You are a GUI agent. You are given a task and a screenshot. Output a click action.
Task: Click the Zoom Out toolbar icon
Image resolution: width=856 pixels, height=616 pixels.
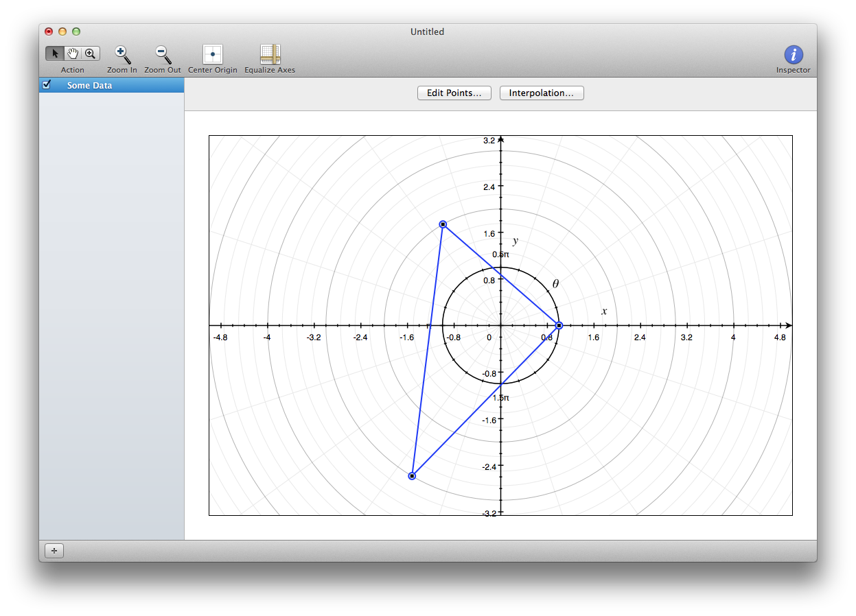[163, 54]
